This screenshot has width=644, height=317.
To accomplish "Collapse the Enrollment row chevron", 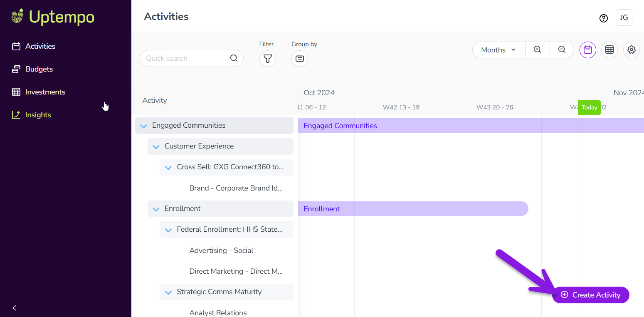I will click(156, 209).
